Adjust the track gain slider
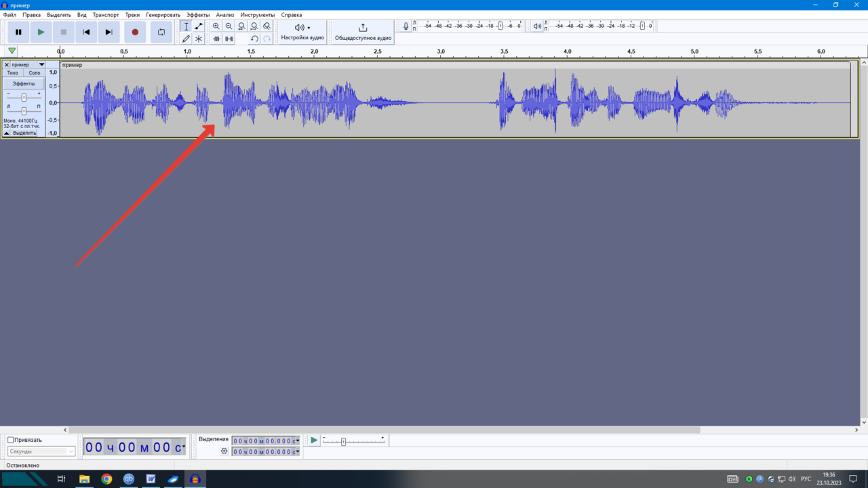The height and width of the screenshot is (488, 868). (x=24, y=98)
